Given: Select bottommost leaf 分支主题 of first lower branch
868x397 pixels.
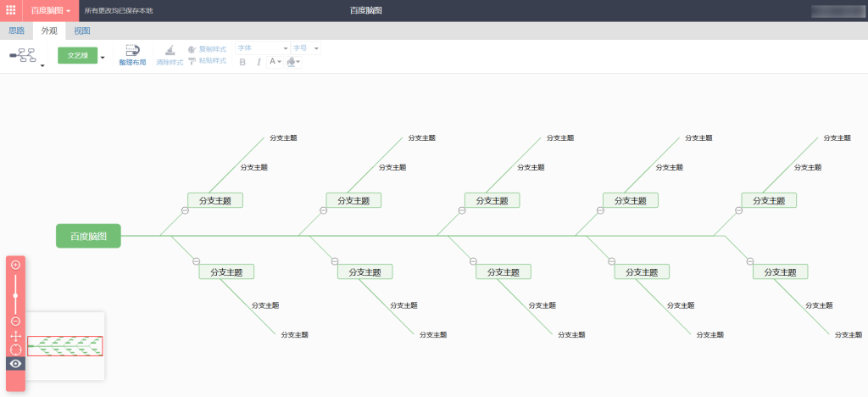Looking at the screenshot, I should coord(294,334).
